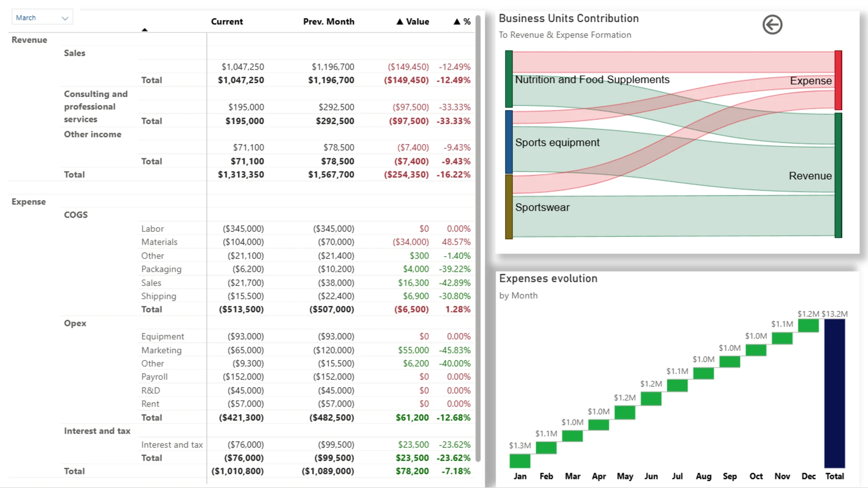Click the sort arrow above the matrix

tap(145, 30)
